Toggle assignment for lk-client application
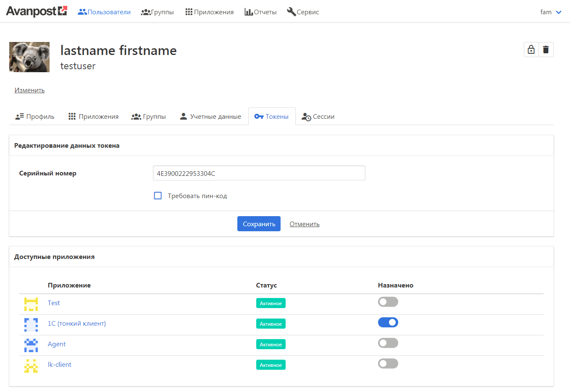 click(388, 363)
